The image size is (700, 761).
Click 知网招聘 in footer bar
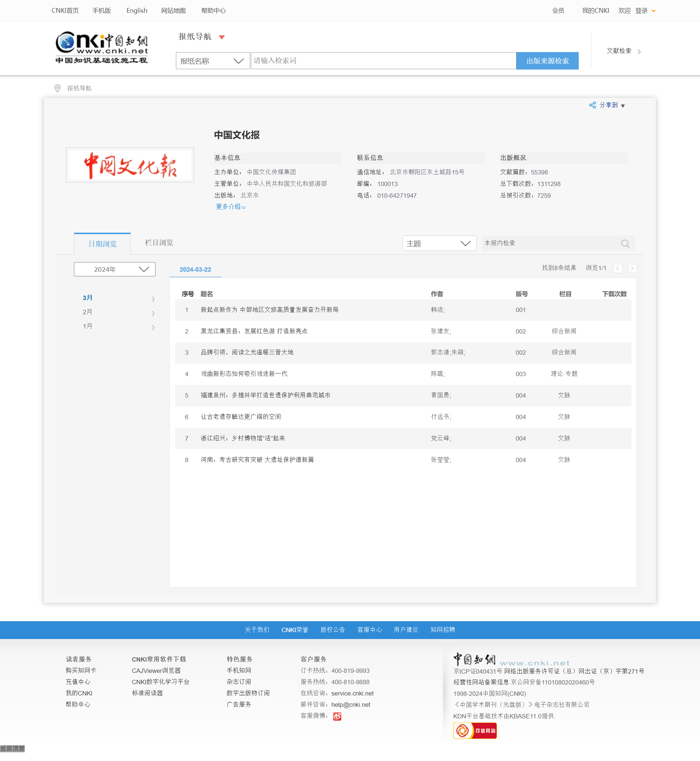pyautogui.click(x=443, y=630)
